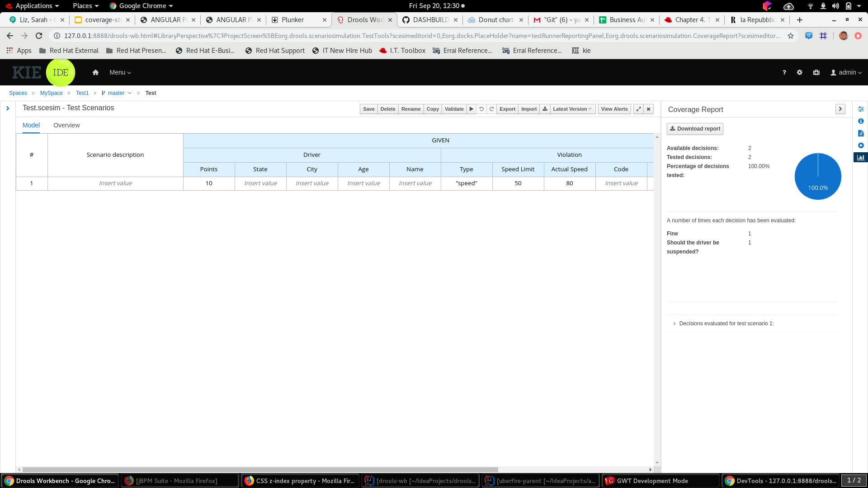The height and width of the screenshot is (488, 868).
Task: Click the undo arrow in editor toolbar
Action: (481, 109)
